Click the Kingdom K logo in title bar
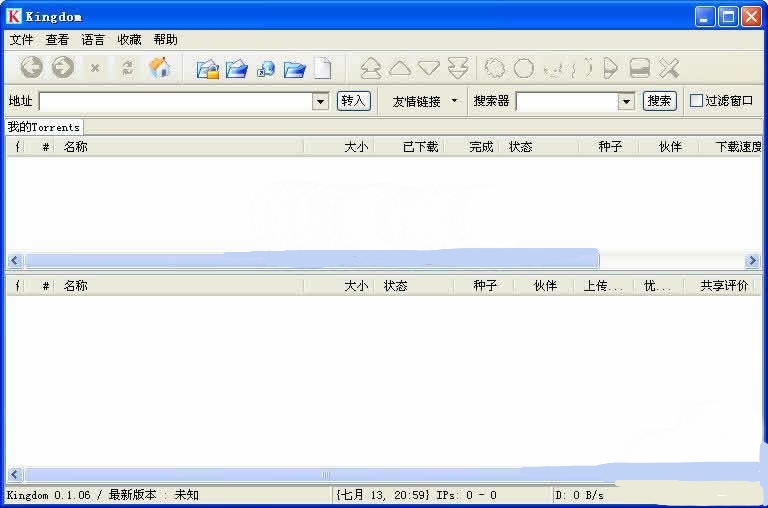The width and height of the screenshot is (768, 508). [x=14, y=16]
